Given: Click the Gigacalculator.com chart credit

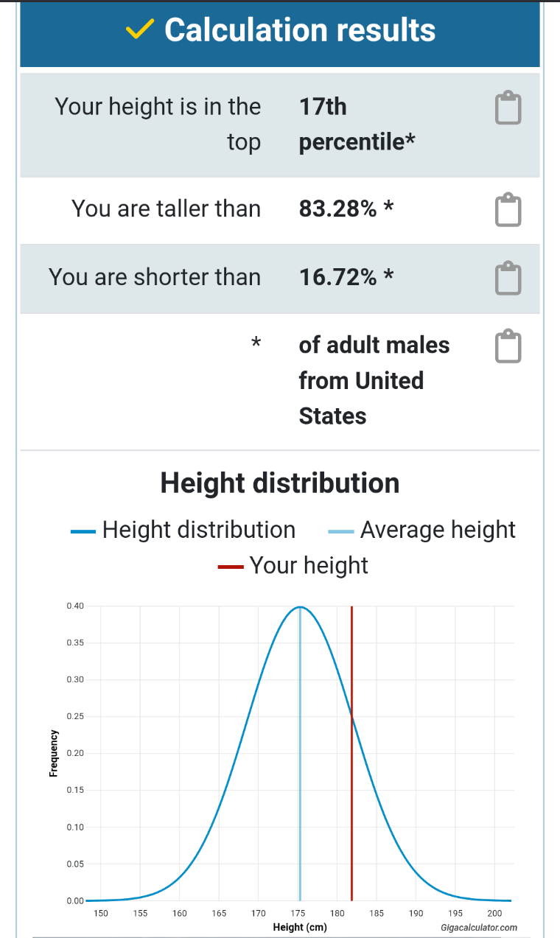Looking at the screenshot, I should pyautogui.click(x=479, y=928).
